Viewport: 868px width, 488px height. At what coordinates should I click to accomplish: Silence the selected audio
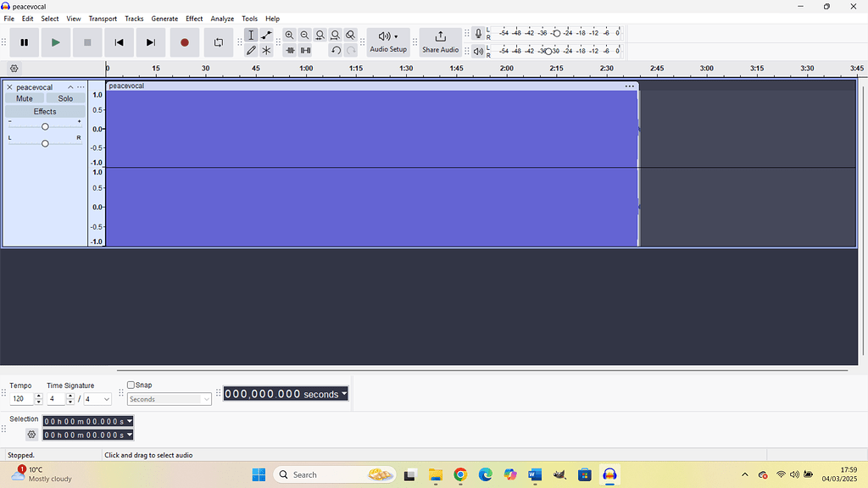[x=305, y=50]
